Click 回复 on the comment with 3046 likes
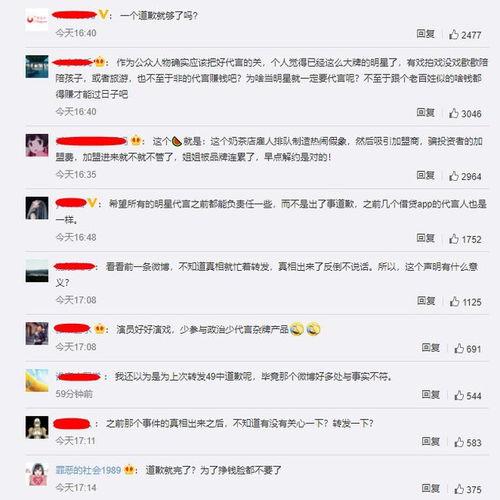 (x=425, y=112)
